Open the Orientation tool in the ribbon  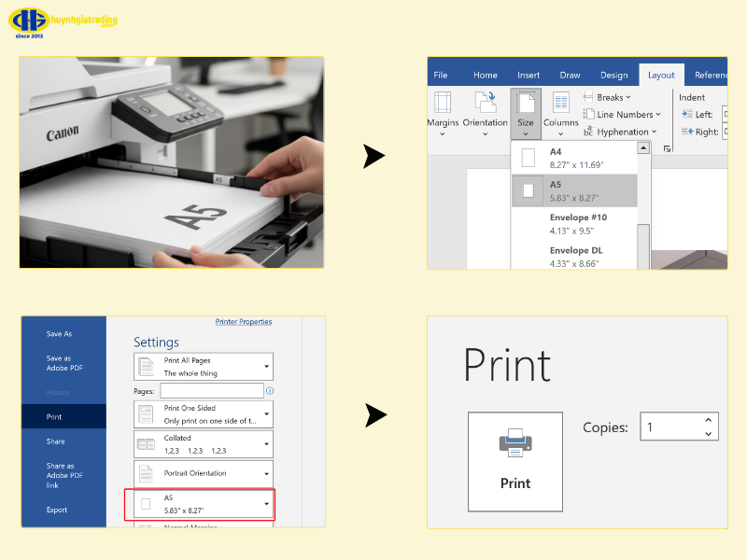485,103
